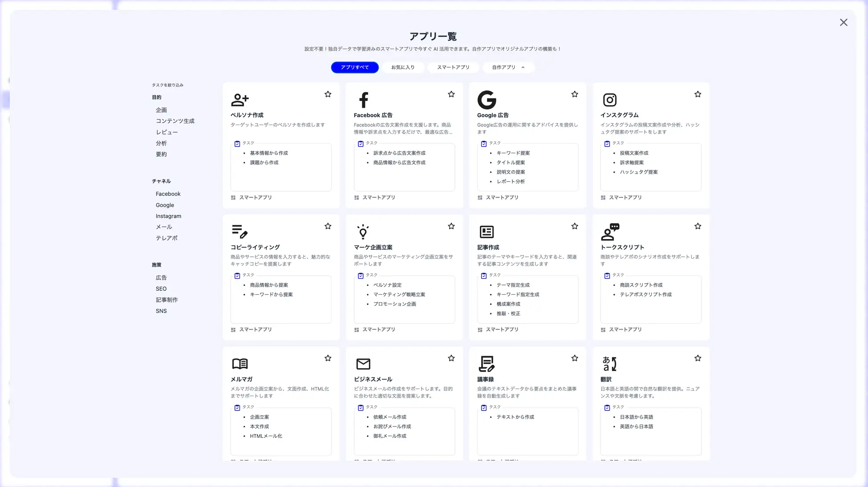868x487 pixels.
Task: Filter tasks by コンテンツ生成 purpose
Action: [175, 121]
